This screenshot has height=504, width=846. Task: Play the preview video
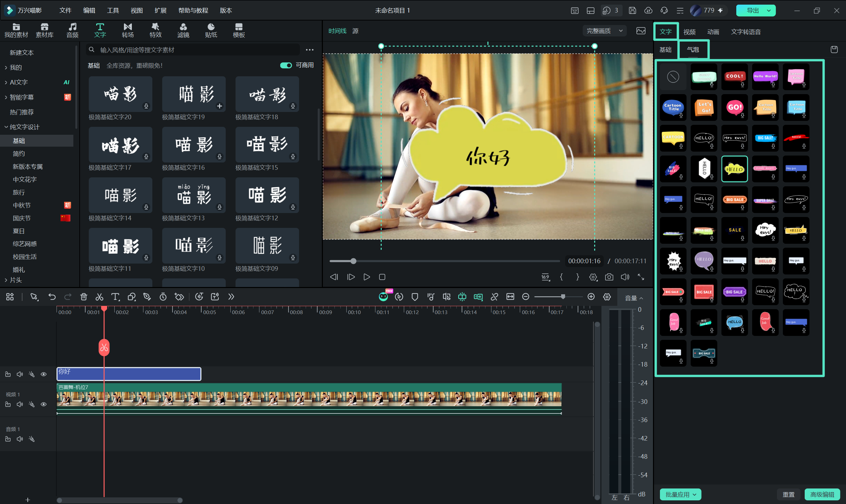tap(366, 277)
